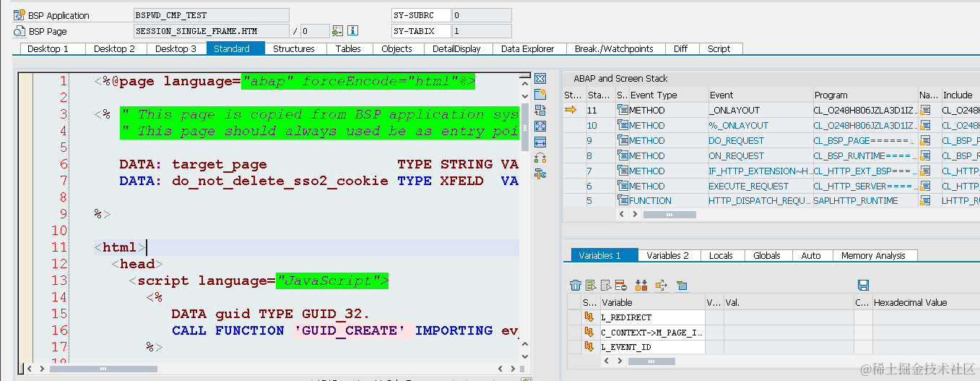This screenshot has width=980, height=381.
Task: Switch to the Variables 2 tab
Action: pos(667,255)
